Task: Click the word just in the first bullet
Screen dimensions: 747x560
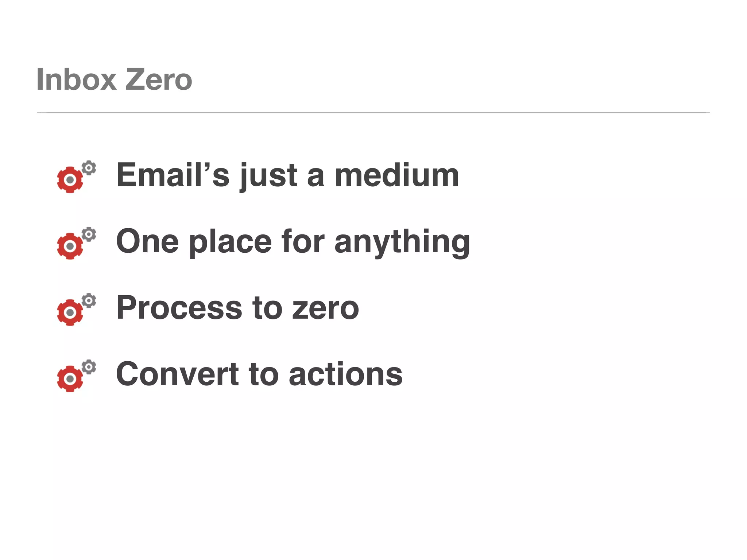Action: click(268, 175)
